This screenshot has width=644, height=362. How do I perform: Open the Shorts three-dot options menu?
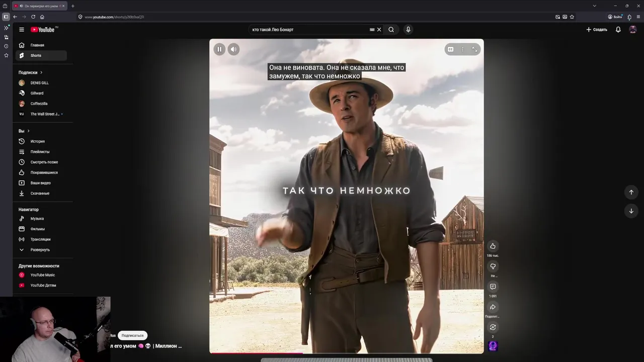pos(463,49)
